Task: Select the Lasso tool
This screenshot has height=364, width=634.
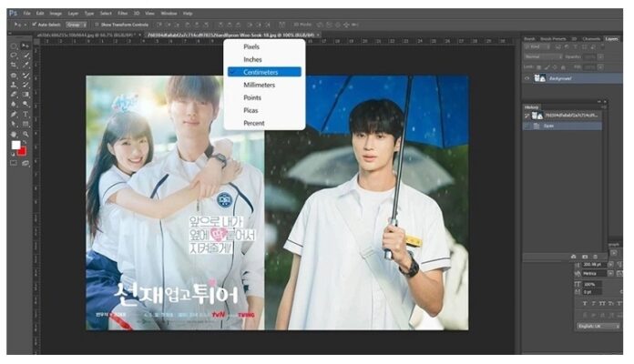Action: click(x=14, y=56)
